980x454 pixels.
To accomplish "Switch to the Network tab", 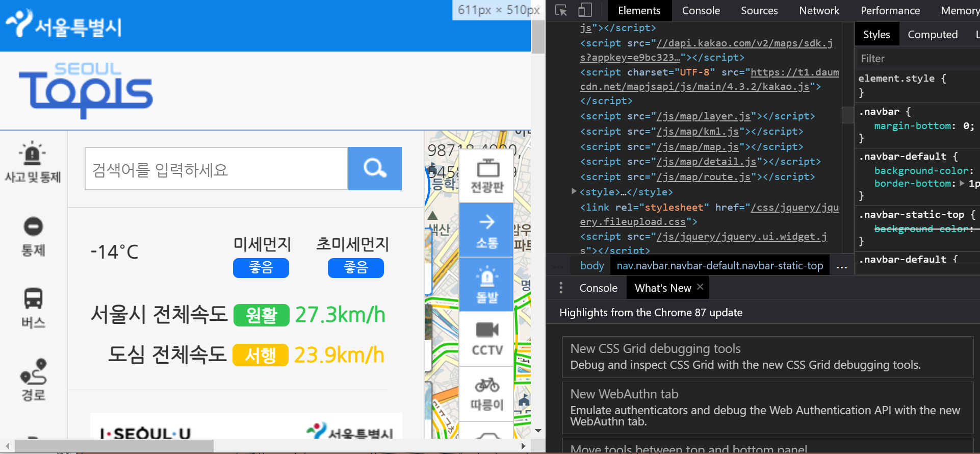I will [x=819, y=10].
